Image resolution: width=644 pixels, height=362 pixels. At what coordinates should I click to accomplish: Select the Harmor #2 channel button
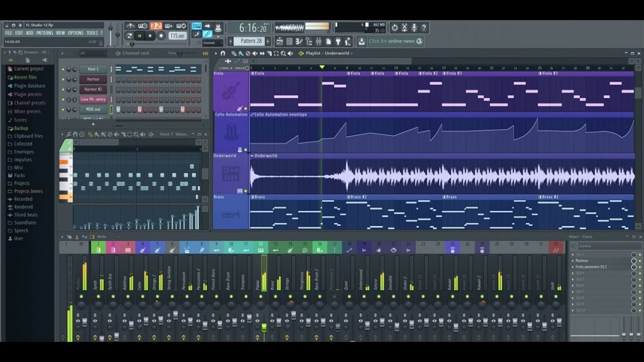coord(93,89)
